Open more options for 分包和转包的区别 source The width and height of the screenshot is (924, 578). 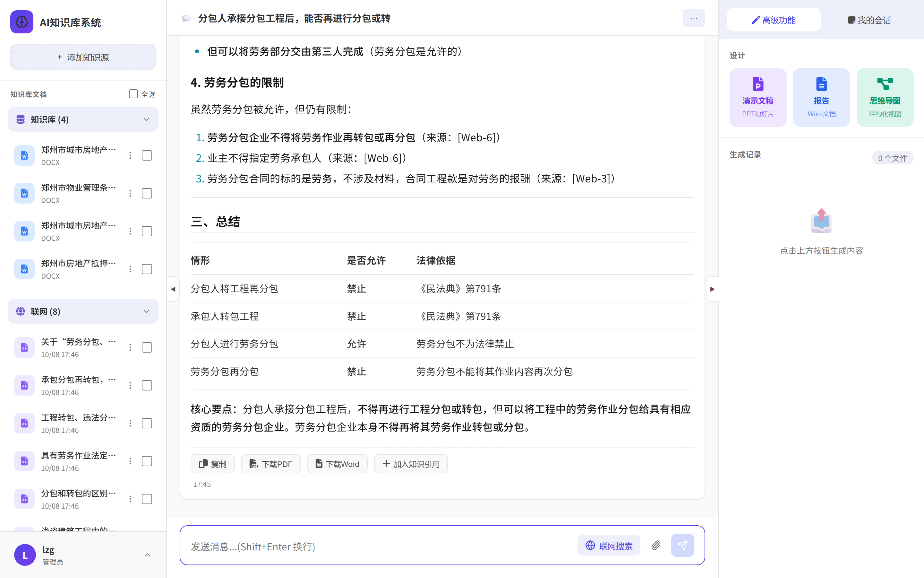point(130,499)
